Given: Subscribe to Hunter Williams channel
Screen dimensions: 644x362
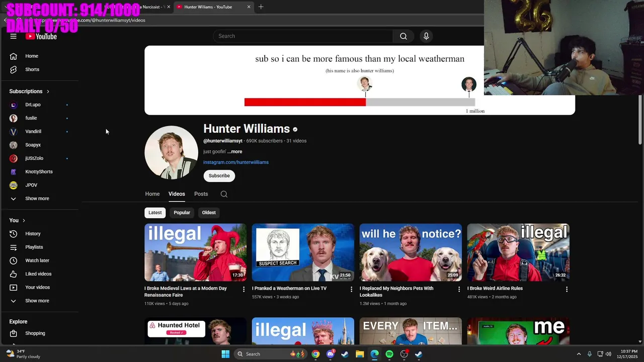Looking at the screenshot, I should 219,175.
